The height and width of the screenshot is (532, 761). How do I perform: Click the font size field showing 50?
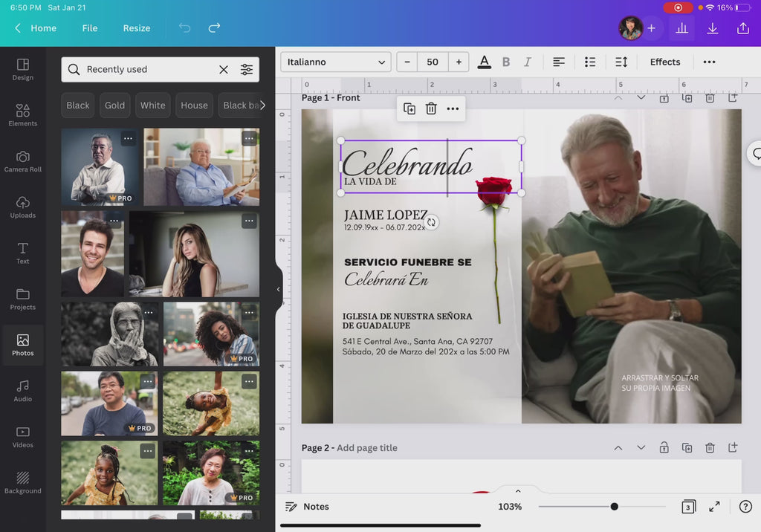pos(433,62)
